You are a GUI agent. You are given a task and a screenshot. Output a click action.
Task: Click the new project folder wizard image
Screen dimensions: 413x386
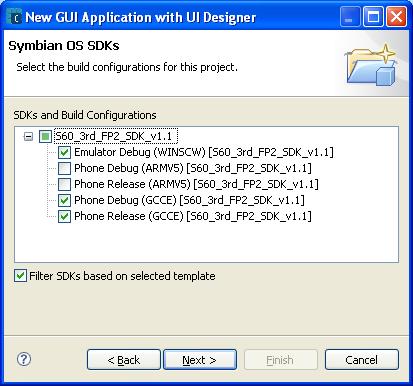(370, 64)
